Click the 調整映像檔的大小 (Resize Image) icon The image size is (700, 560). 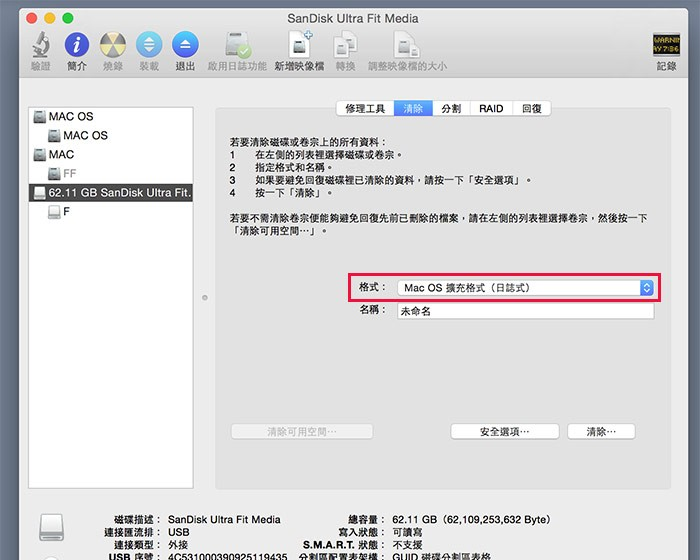(x=407, y=45)
